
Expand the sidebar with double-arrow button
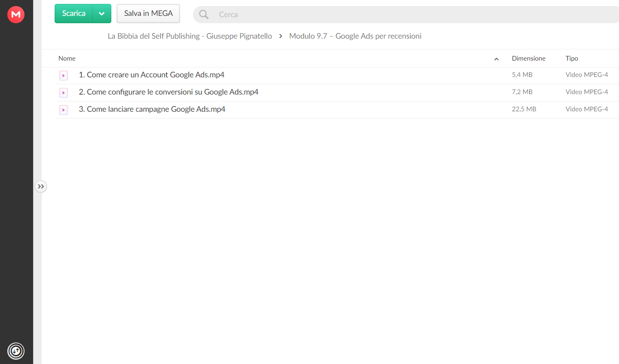click(x=41, y=187)
